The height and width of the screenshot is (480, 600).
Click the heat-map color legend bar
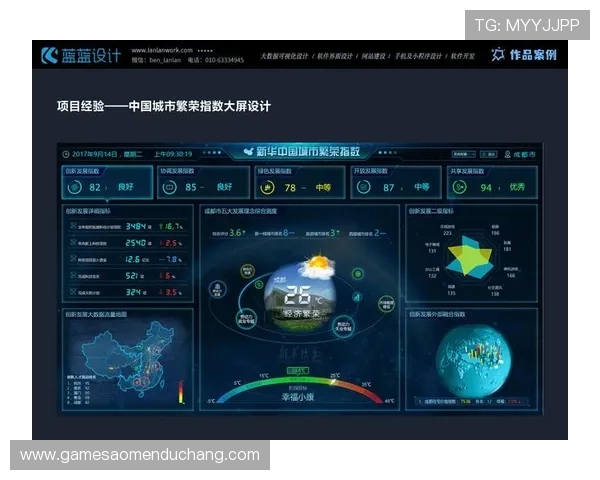181,392
